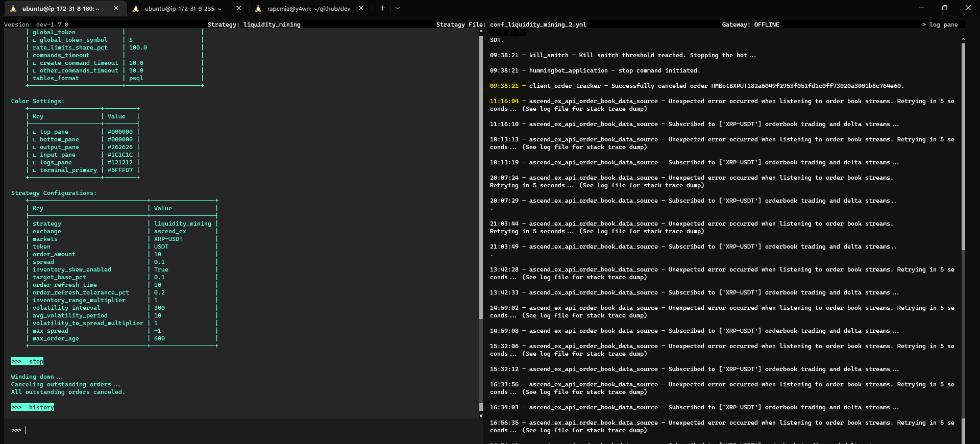Click Linux penguin icon on second tab
This screenshot has width=980, height=444.
(136, 9)
